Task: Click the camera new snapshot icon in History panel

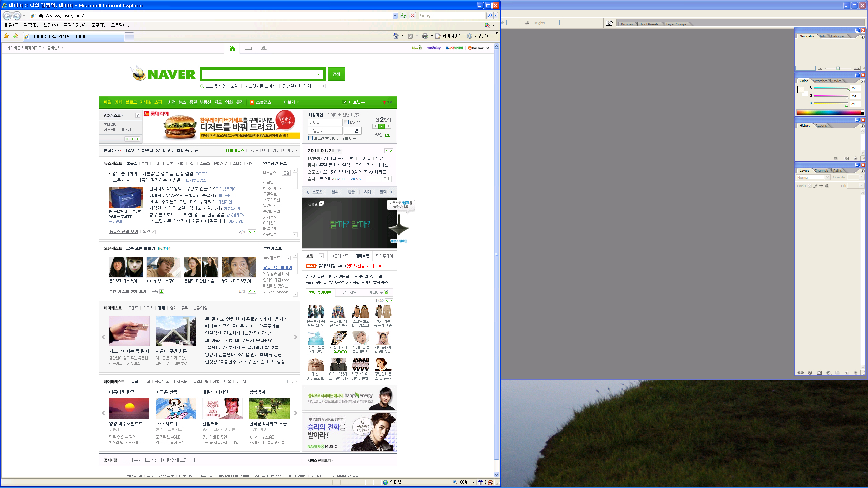Action: 846,158
